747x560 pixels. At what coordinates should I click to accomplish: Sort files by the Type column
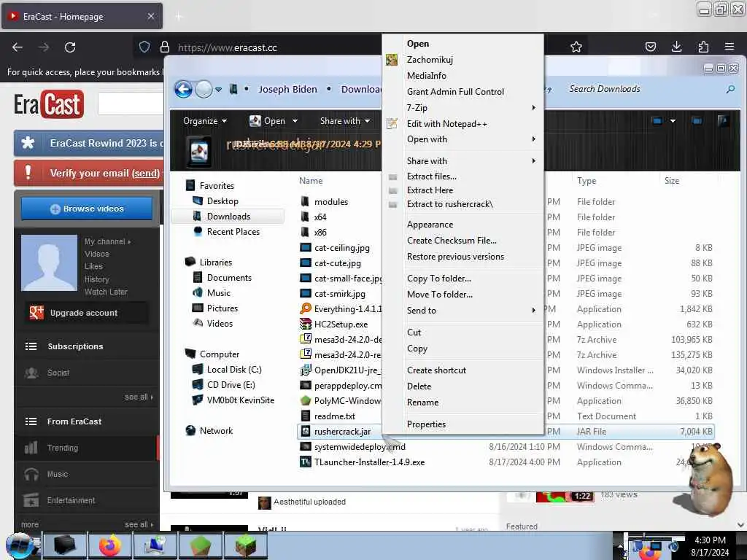click(587, 181)
